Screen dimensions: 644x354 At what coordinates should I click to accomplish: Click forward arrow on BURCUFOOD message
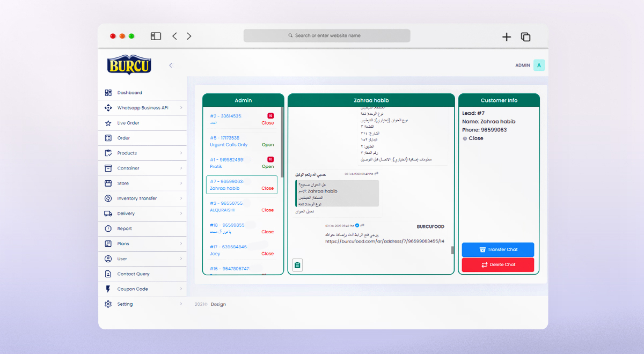(363, 225)
